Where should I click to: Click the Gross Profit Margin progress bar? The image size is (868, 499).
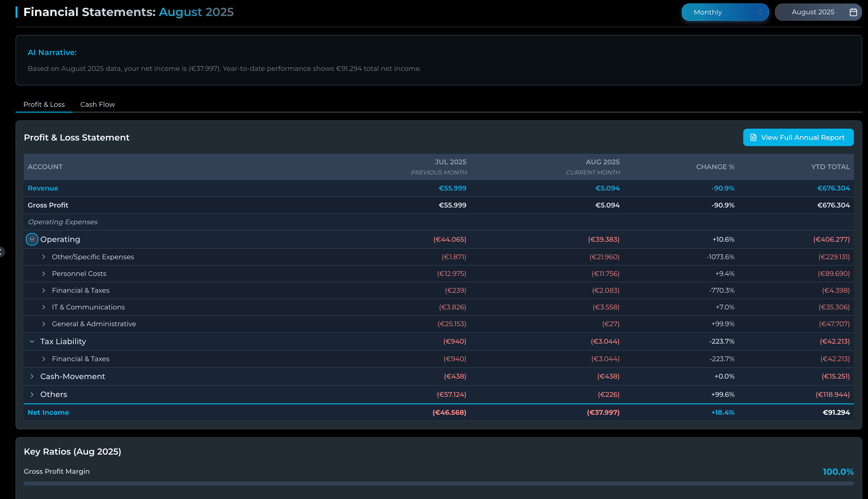pos(439,483)
